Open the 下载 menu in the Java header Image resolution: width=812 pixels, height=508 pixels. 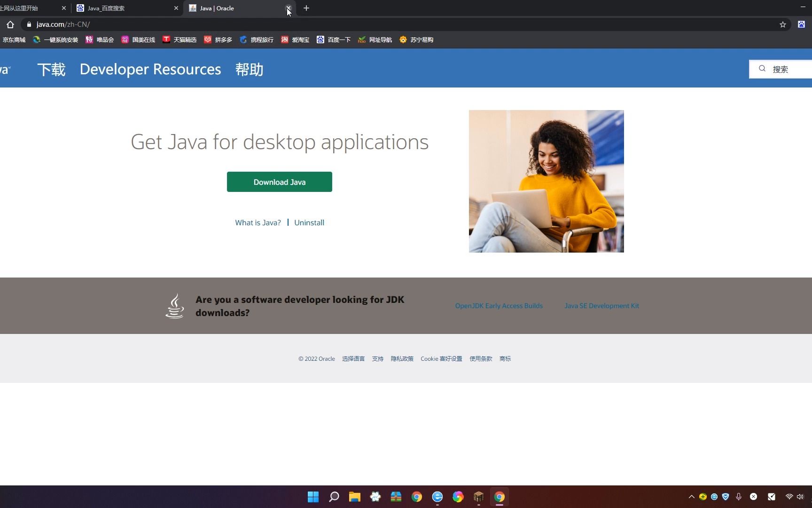coord(51,69)
